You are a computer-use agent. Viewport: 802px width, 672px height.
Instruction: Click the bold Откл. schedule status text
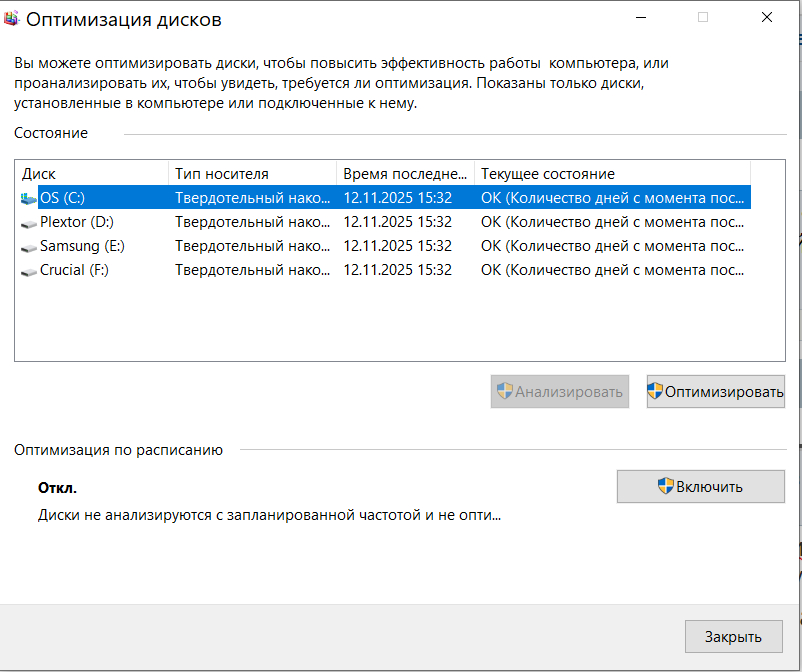[x=57, y=488]
